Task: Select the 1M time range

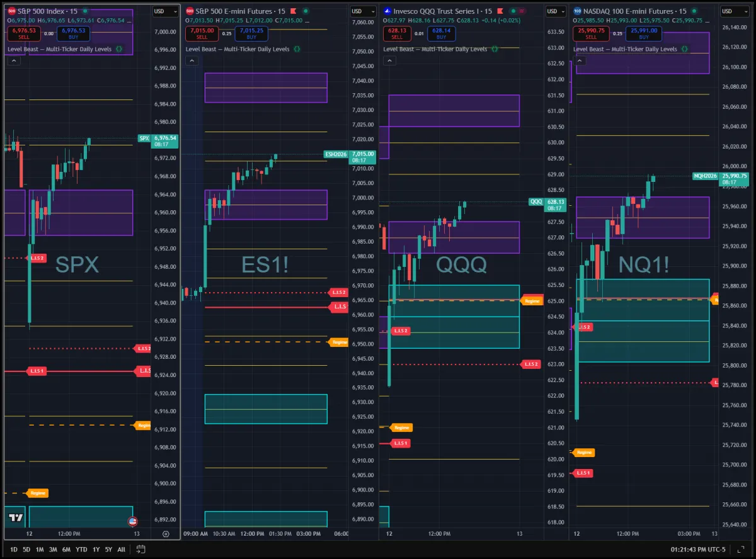Action: [x=40, y=550]
